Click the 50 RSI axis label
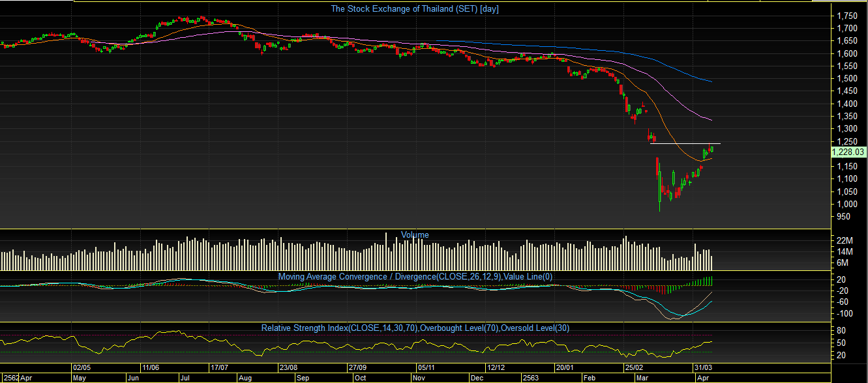 pos(841,343)
